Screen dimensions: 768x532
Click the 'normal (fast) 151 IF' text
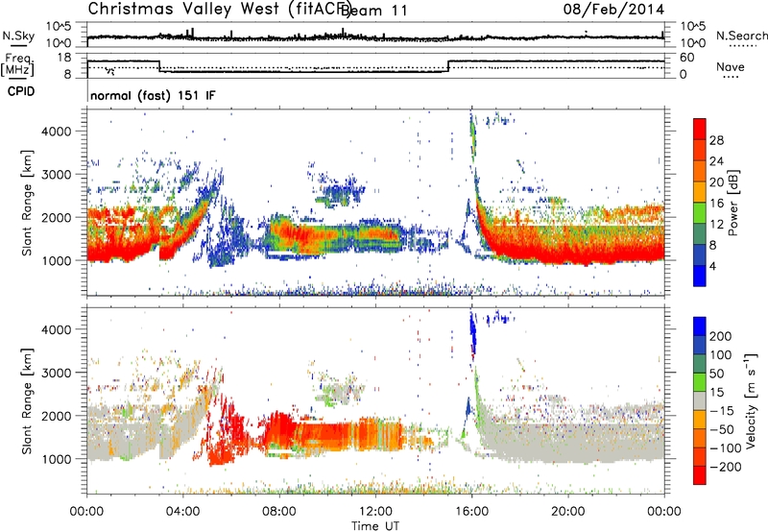click(x=153, y=95)
